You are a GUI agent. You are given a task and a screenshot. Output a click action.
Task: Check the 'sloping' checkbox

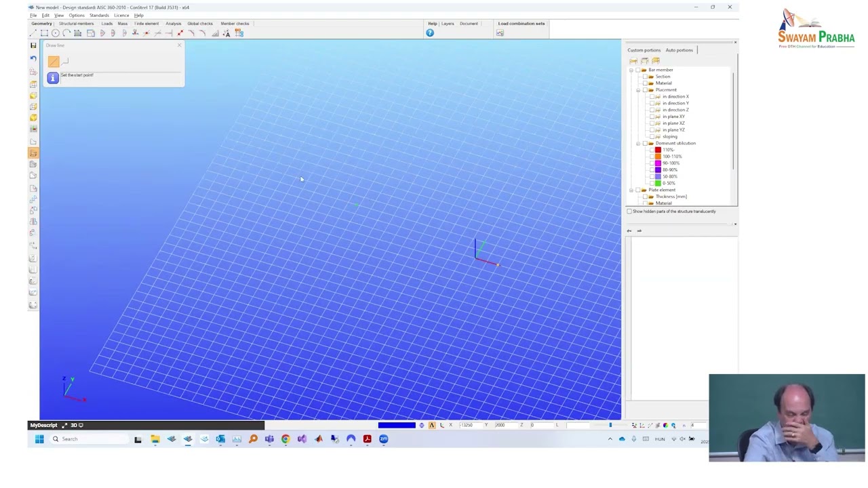point(652,136)
